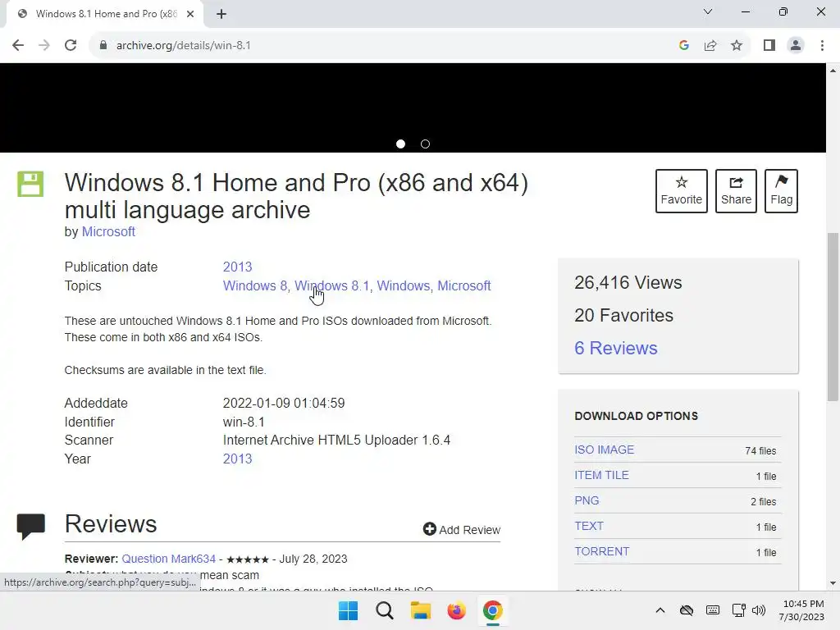Open the touch keyboard tray icon
Viewport: 840px width, 630px height.
click(713, 610)
